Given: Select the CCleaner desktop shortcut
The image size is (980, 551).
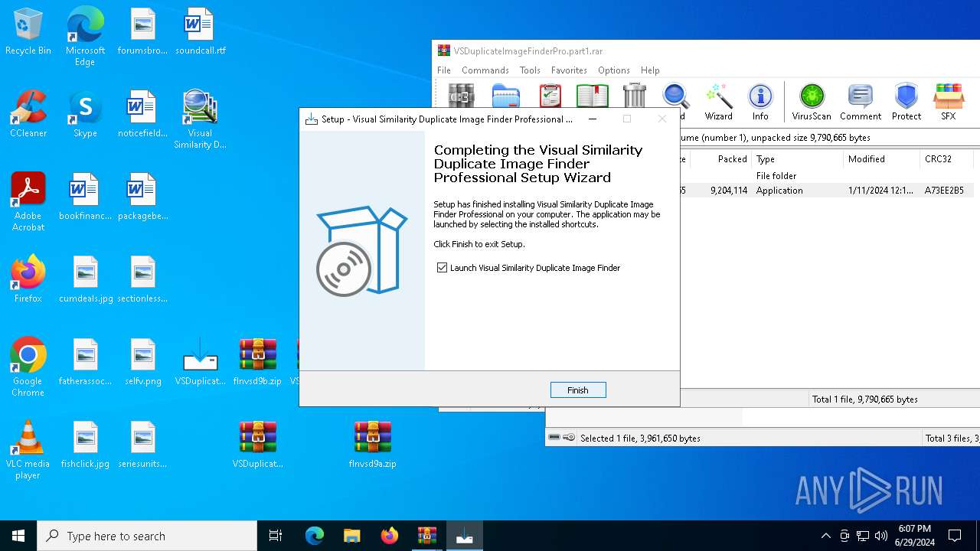Looking at the screenshot, I should pos(28,115).
